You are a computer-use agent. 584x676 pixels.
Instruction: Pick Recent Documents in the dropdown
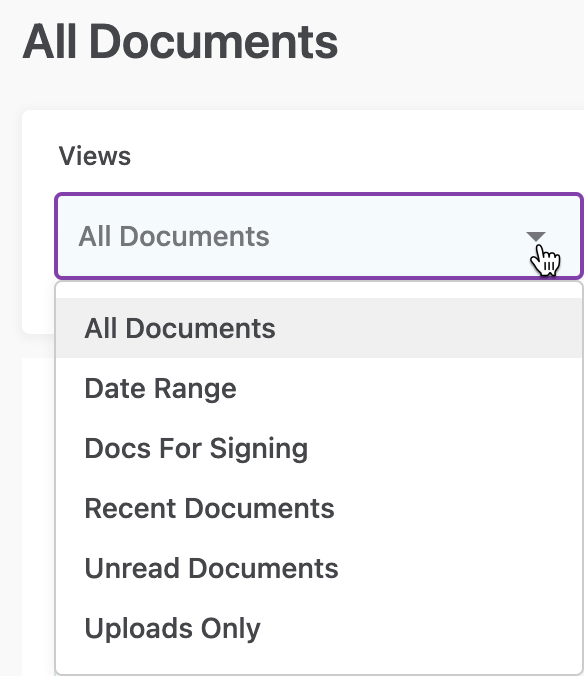319,508
